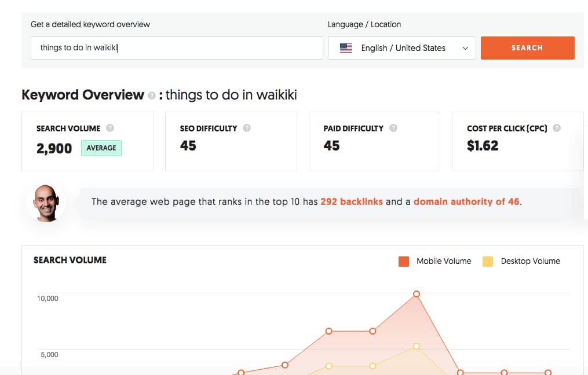Click the Desktop Volume legend label
This screenshot has height=375, width=588.
(530, 262)
